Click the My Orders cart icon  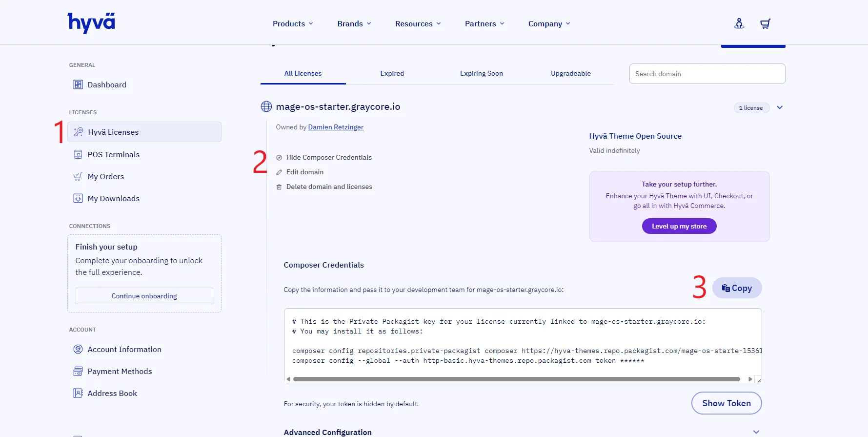[78, 176]
